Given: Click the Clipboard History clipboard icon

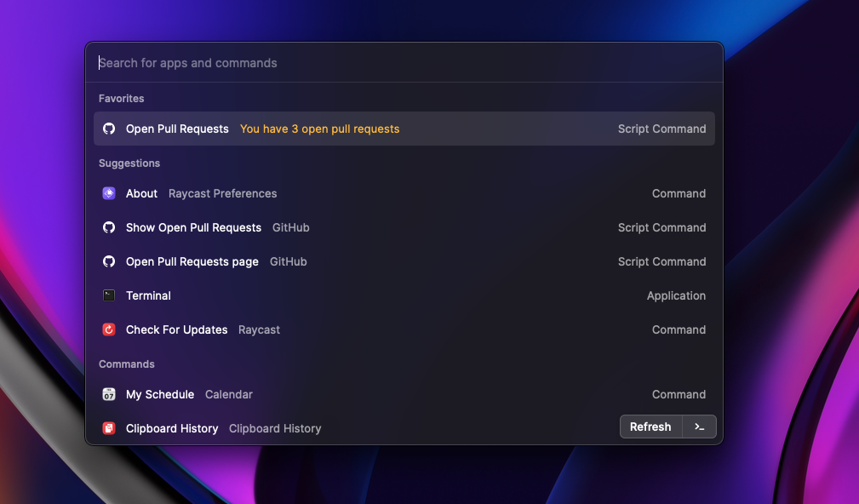Looking at the screenshot, I should point(109,428).
